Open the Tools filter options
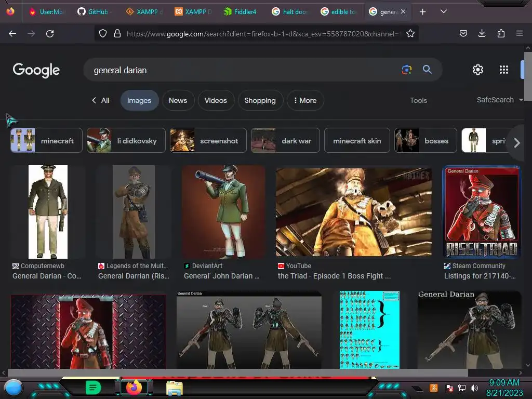Screen dimensions: 532x399 coord(418,100)
